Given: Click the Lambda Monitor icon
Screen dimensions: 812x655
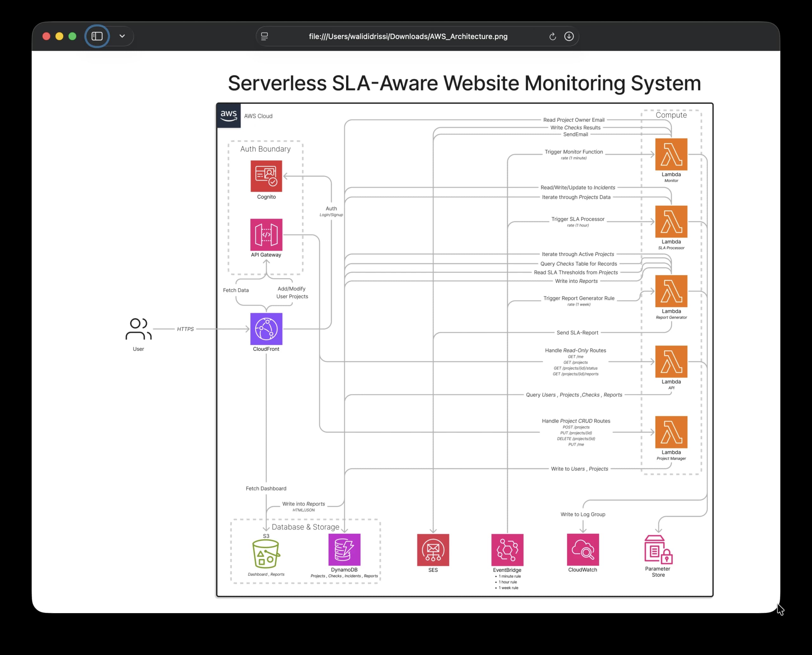Looking at the screenshot, I should (671, 154).
